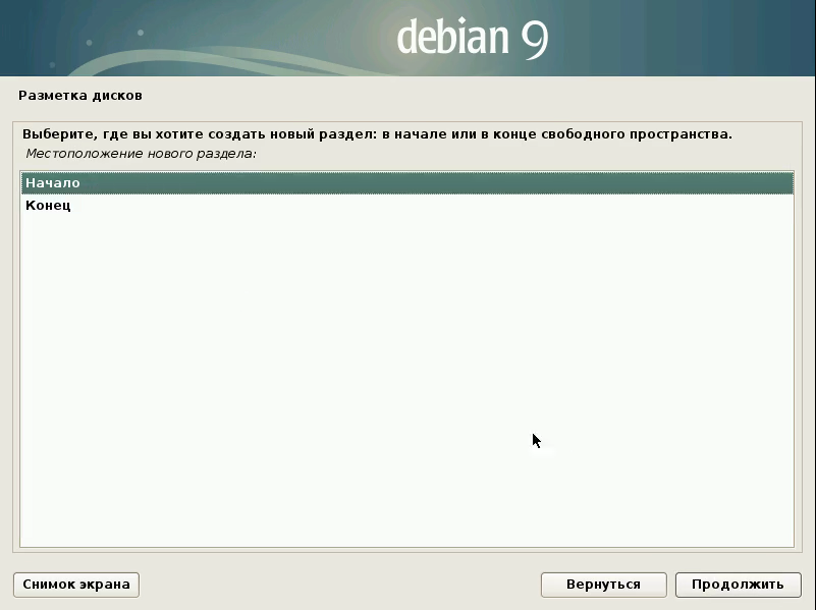The height and width of the screenshot is (610, 816).
Task: Click the bottom empty part of the list box
Action: [x=400, y=520]
